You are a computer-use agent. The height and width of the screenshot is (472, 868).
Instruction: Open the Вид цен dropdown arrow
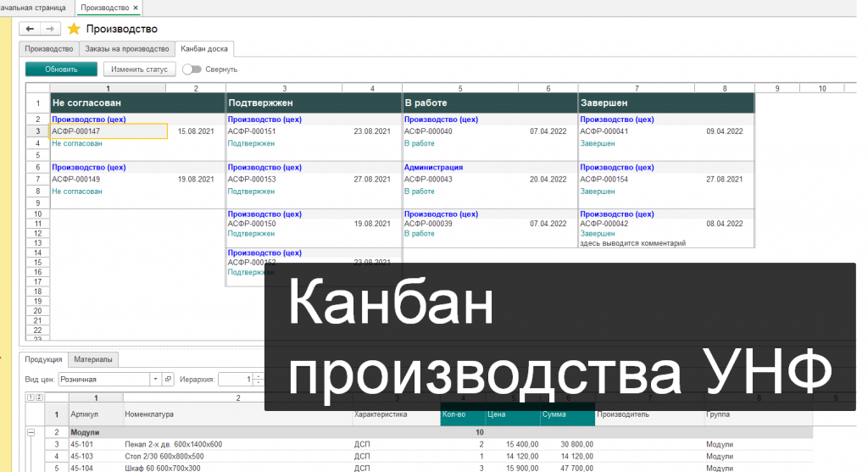[156, 379]
